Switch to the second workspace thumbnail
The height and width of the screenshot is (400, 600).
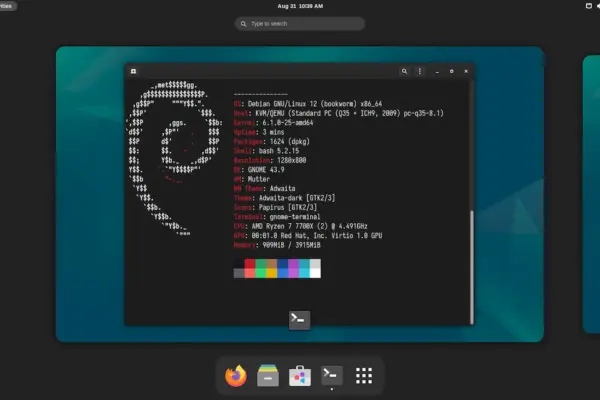(x=591, y=194)
